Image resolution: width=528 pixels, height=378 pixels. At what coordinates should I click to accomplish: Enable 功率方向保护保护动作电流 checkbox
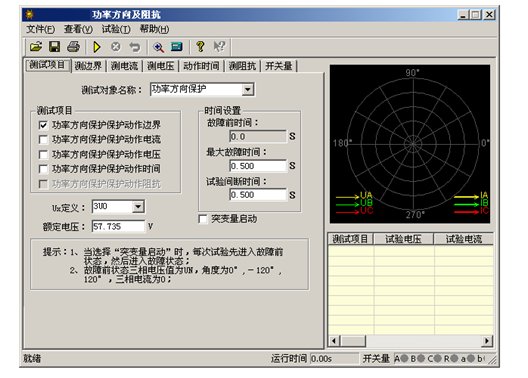click(43, 139)
